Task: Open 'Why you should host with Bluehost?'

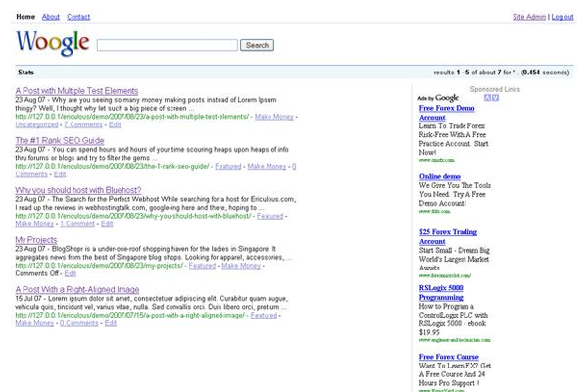Action: 78,190
